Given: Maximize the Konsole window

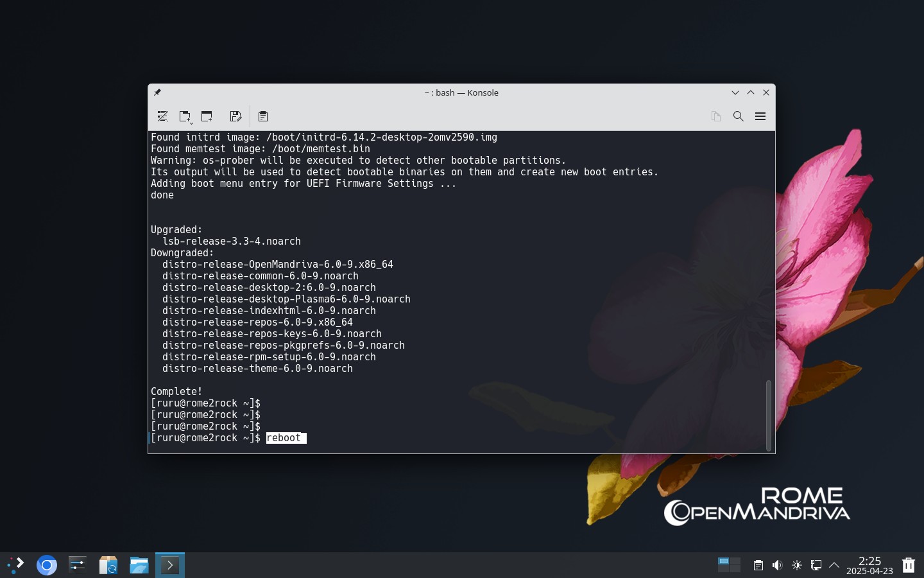Looking at the screenshot, I should click(x=751, y=92).
